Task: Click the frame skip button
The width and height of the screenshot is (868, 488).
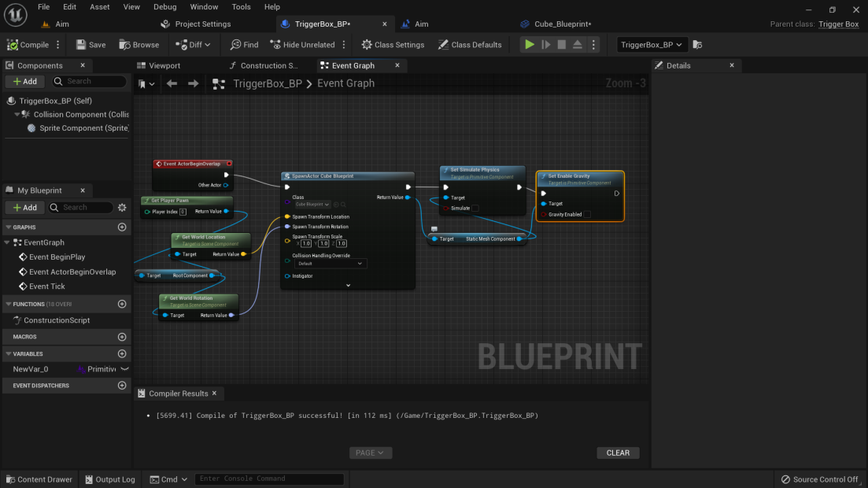Action: coord(546,45)
